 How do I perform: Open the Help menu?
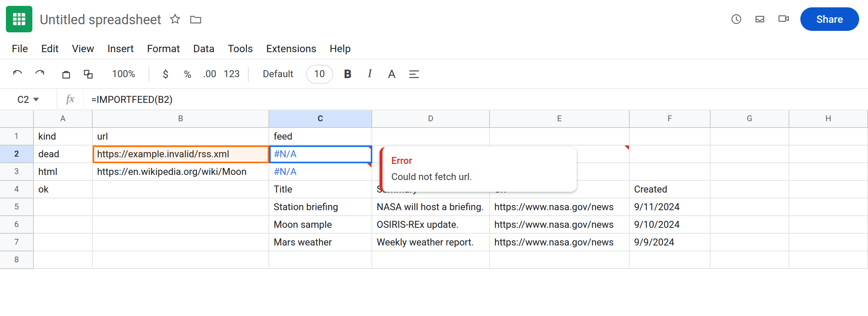340,49
